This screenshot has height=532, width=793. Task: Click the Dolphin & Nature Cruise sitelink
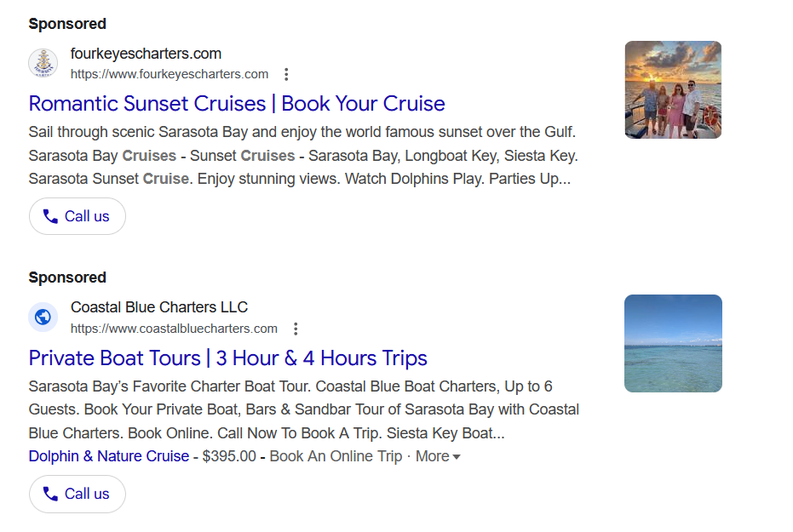pyautogui.click(x=109, y=456)
